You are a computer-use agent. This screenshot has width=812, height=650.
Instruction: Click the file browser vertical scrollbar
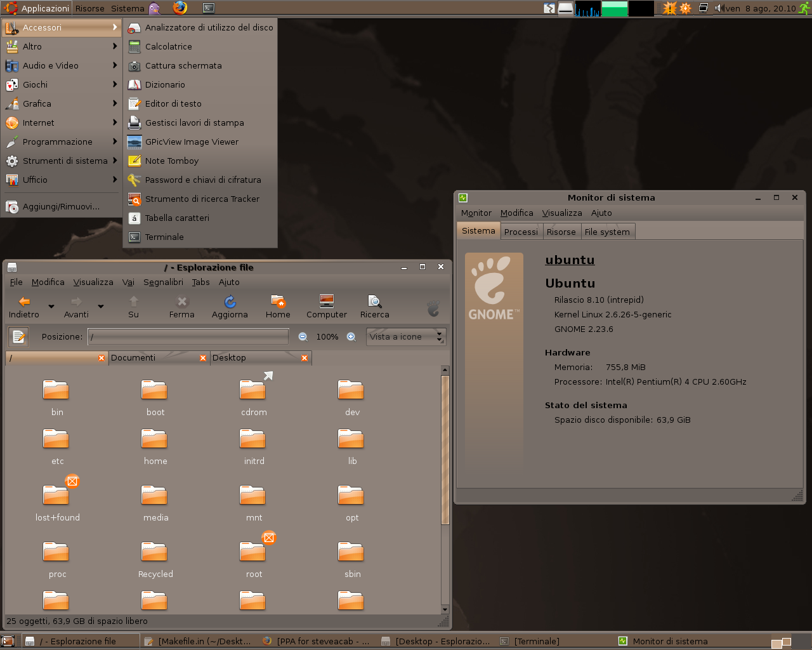[x=445, y=449]
